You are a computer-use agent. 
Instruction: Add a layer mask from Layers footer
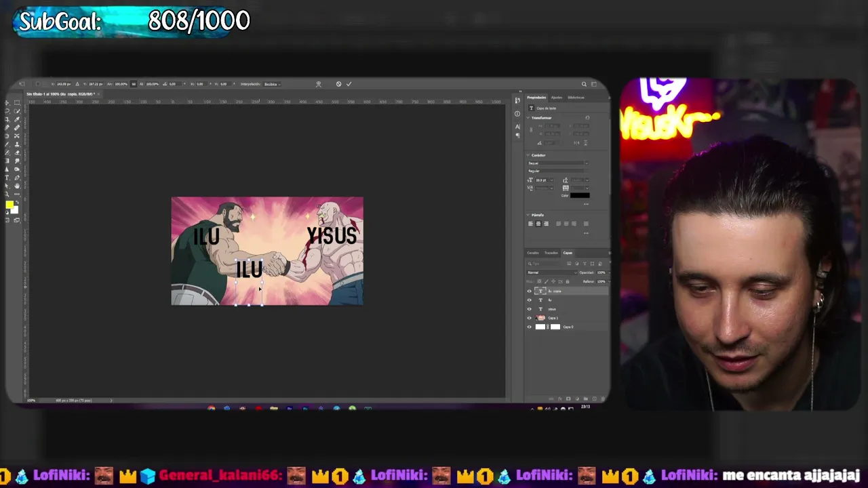(568, 399)
